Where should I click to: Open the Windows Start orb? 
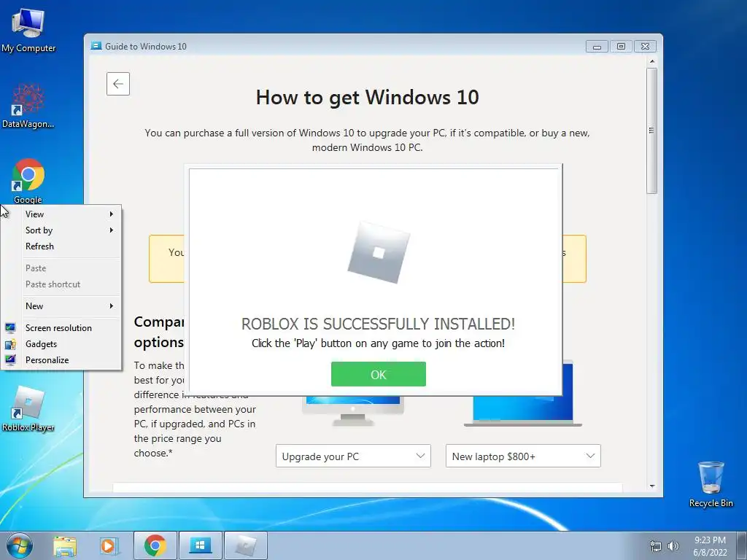[x=20, y=545]
